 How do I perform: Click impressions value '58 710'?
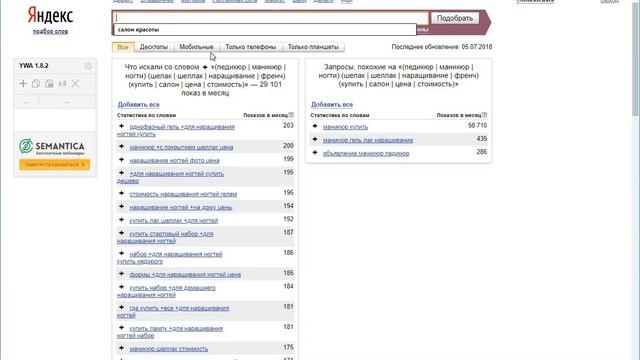477,126
